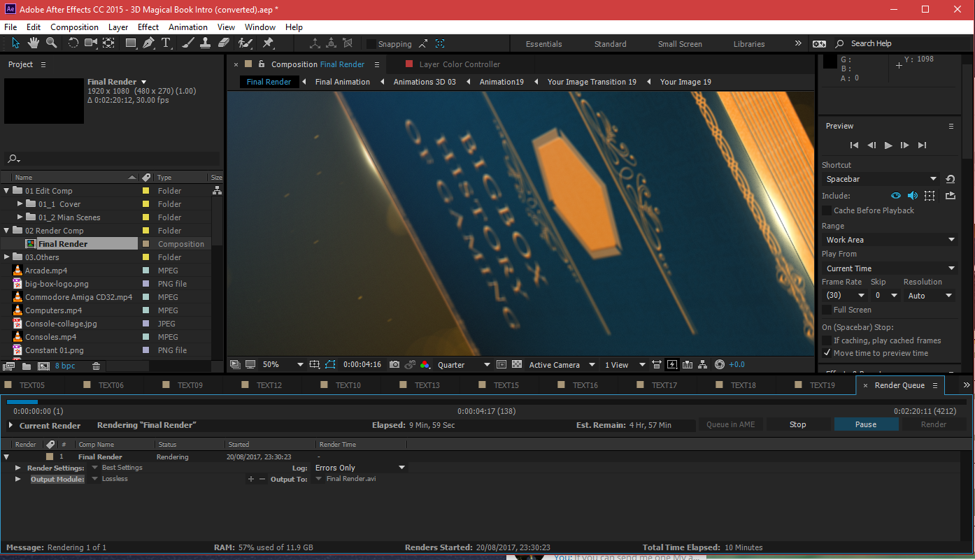The image size is (975, 560).
Task: Select the Eraser tool
Action: [x=224, y=43]
